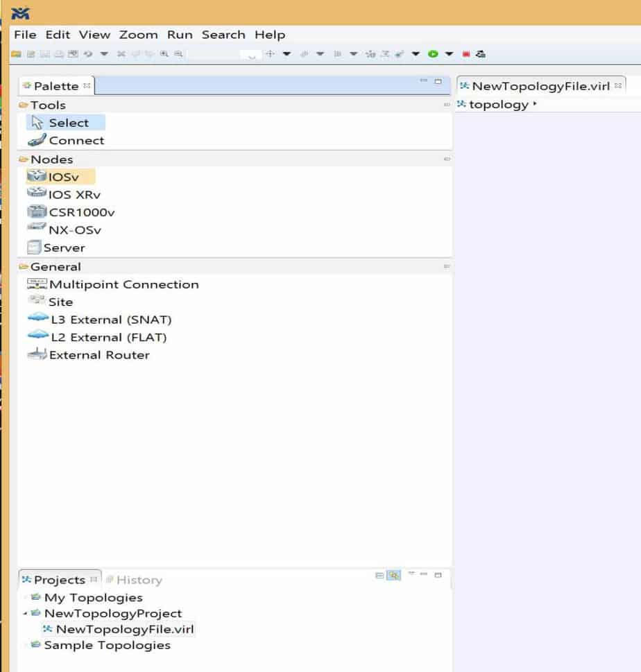Minimize the Palette panel
641x672 pixels.
click(x=424, y=80)
